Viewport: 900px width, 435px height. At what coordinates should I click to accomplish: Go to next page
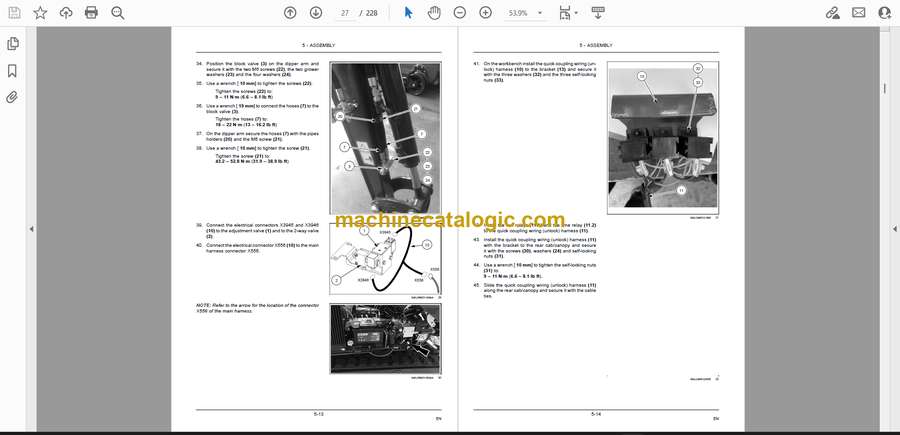[x=316, y=13]
